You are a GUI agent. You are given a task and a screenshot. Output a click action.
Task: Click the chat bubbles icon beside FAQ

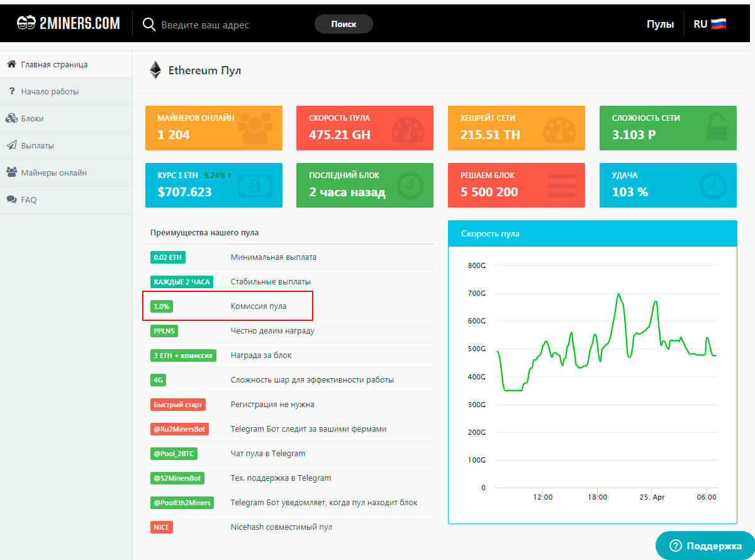11,199
